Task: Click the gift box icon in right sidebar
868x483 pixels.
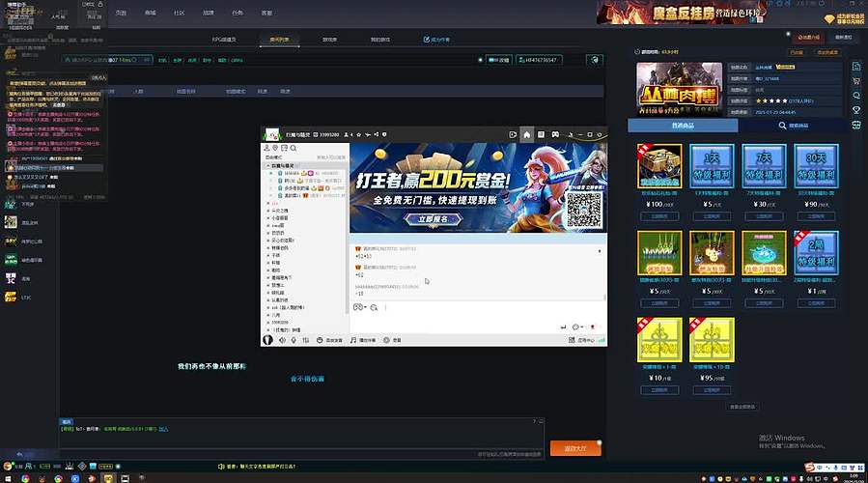Action: (x=856, y=126)
